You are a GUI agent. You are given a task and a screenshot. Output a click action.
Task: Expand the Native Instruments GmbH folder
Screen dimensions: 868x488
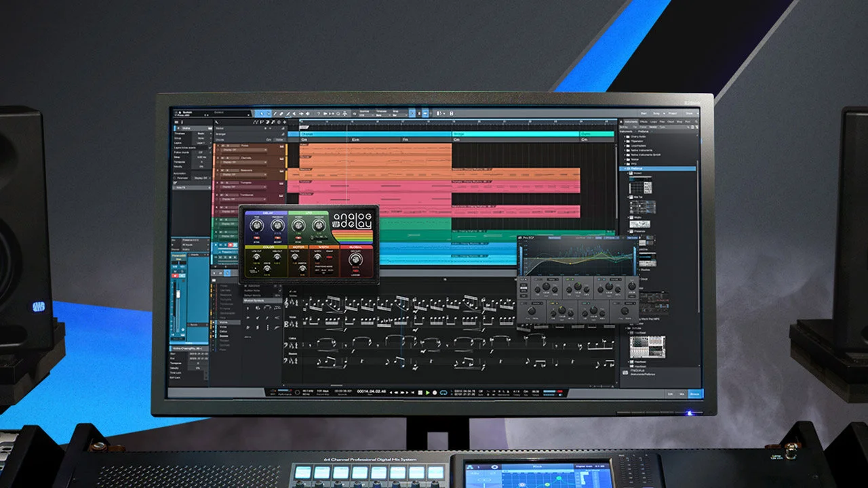click(x=625, y=155)
